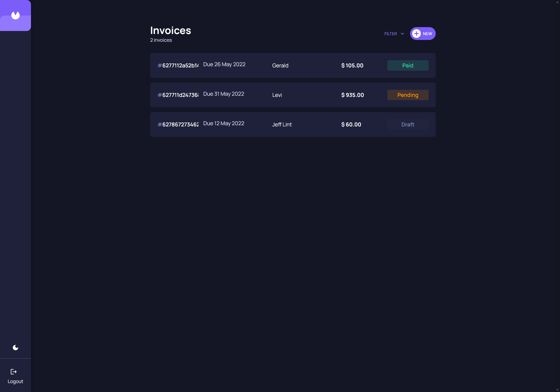Click the app logo icon in sidebar
This screenshot has width=560, height=392.
click(15, 15)
